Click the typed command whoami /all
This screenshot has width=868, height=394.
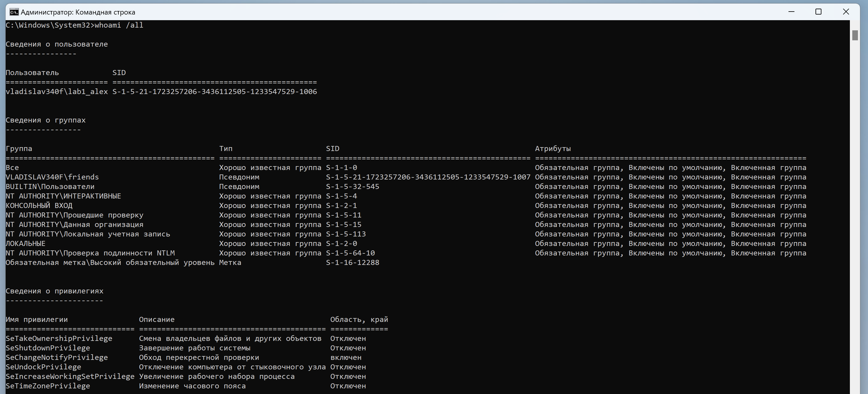119,25
